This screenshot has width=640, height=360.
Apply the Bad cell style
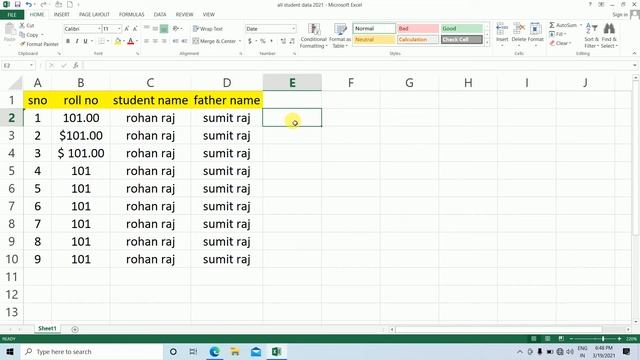pyautogui.click(x=418, y=29)
